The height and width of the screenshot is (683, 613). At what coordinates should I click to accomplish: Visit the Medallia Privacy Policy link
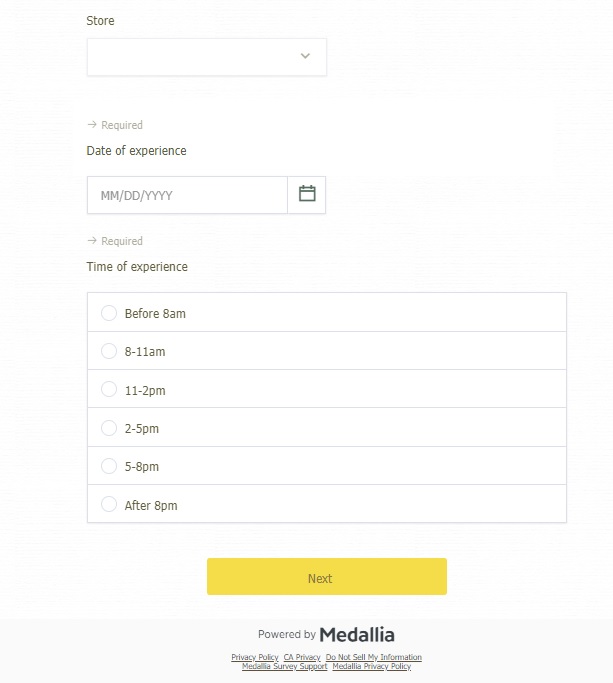372,666
